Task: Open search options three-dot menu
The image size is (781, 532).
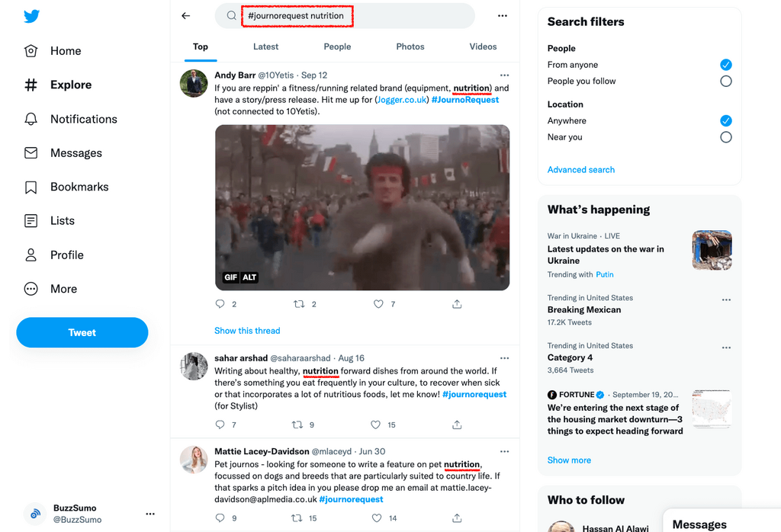Action: pyautogui.click(x=502, y=15)
